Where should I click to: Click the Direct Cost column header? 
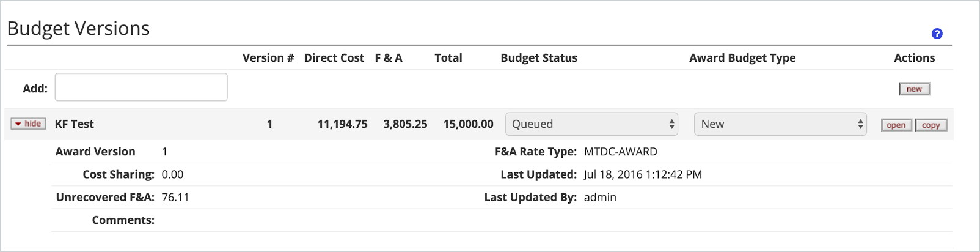click(334, 58)
